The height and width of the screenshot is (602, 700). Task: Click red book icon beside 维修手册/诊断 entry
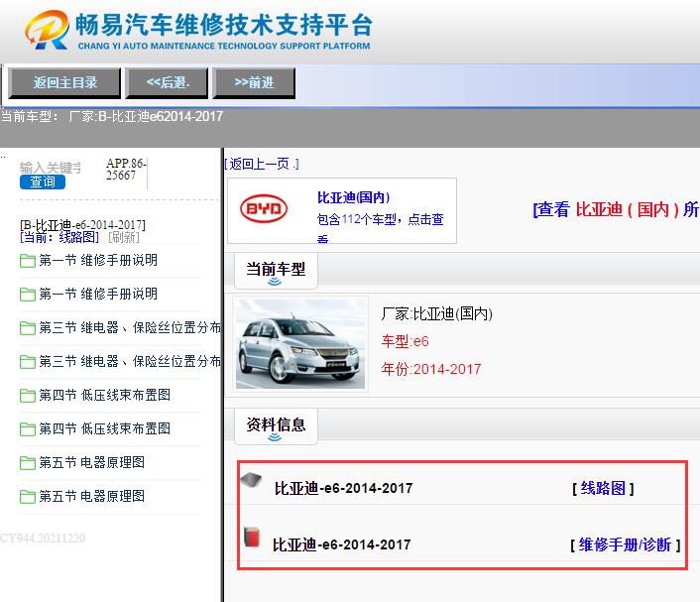[252, 537]
